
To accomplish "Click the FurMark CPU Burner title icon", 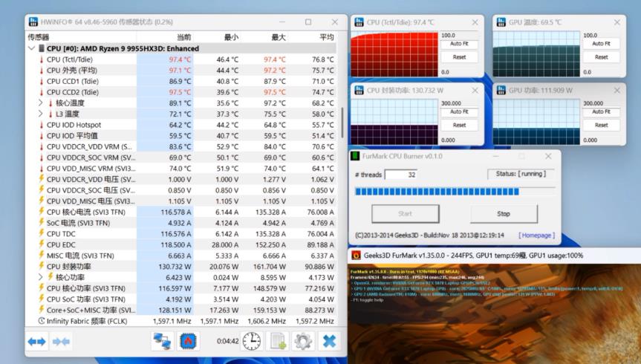I will point(355,156).
